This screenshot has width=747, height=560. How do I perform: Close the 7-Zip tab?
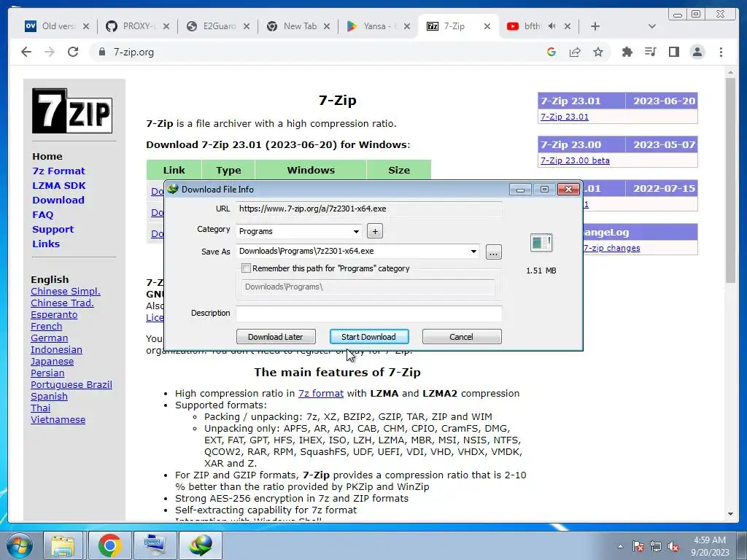[487, 26]
